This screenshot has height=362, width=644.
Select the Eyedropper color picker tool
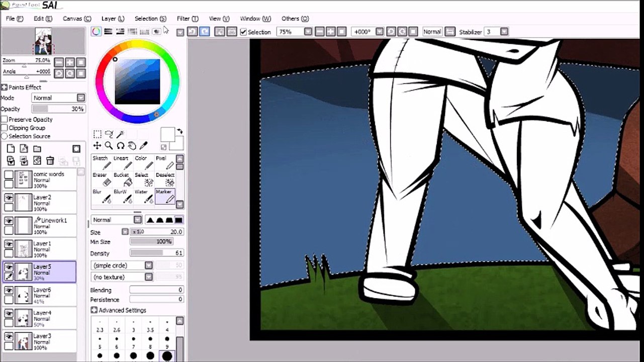point(143,146)
